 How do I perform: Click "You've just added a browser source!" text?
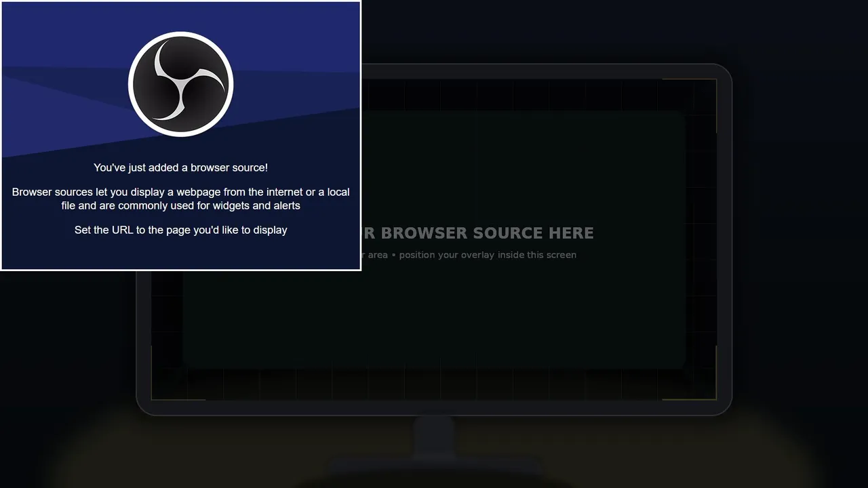pos(180,167)
